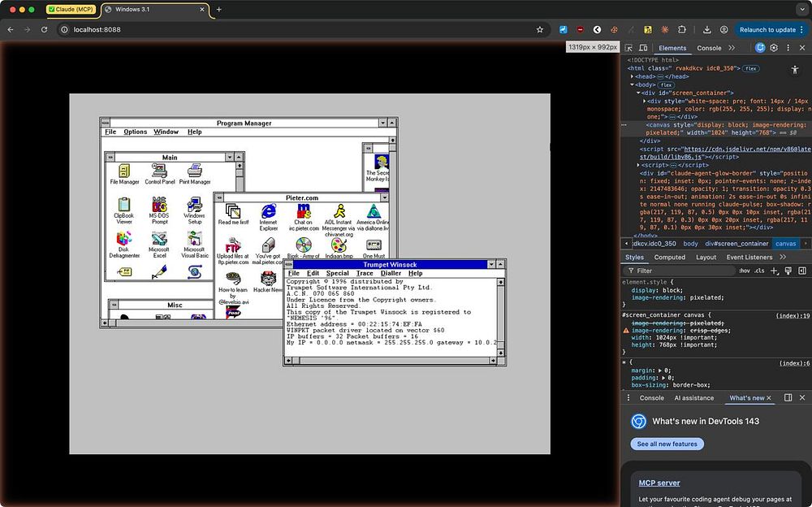Collapse the body element node
This screenshot has height=507, width=812.
(x=633, y=84)
